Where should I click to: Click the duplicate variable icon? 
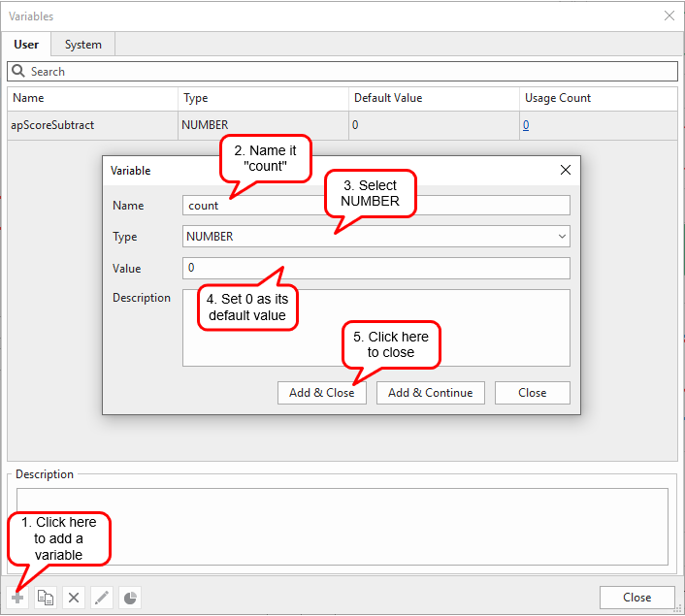click(46, 598)
